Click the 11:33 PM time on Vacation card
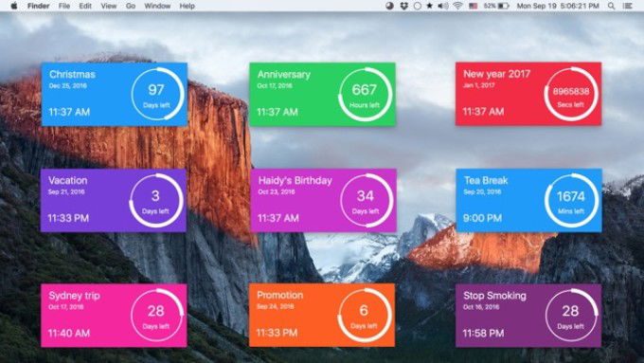Viewport: 644px width, 363px height. tap(68, 218)
